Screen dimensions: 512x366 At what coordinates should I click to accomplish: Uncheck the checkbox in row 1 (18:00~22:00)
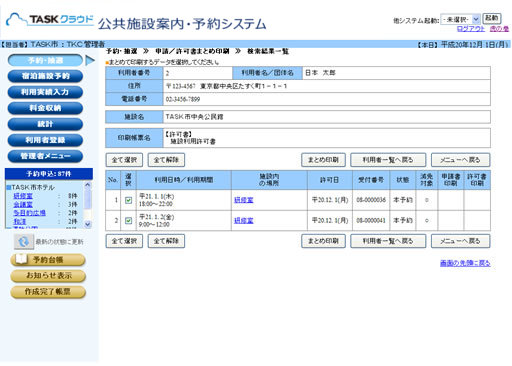(x=128, y=200)
